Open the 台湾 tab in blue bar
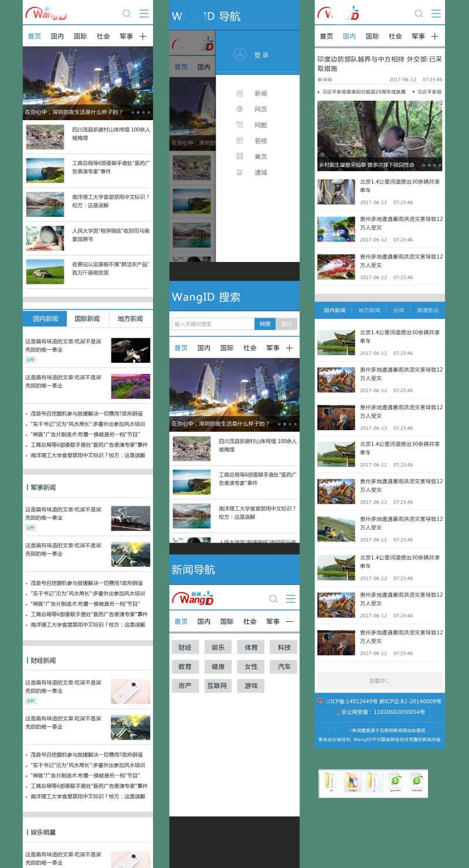This screenshot has width=469, height=868. click(x=399, y=310)
